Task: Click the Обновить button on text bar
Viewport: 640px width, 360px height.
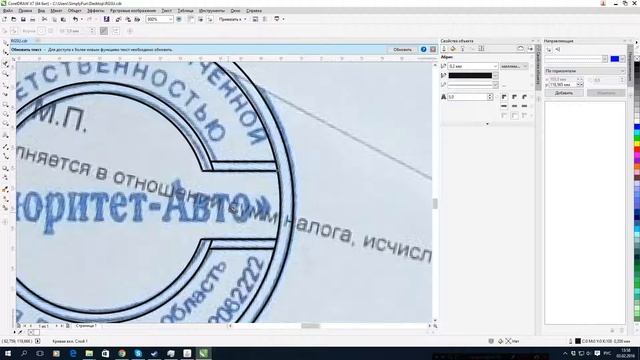Action: pos(402,49)
